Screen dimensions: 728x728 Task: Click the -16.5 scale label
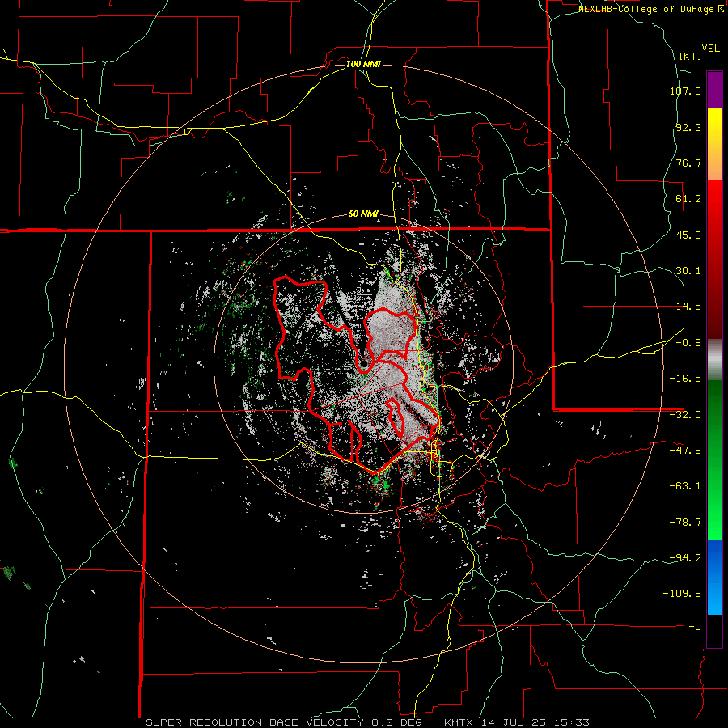pyautogui.click(x=685, y=379)
